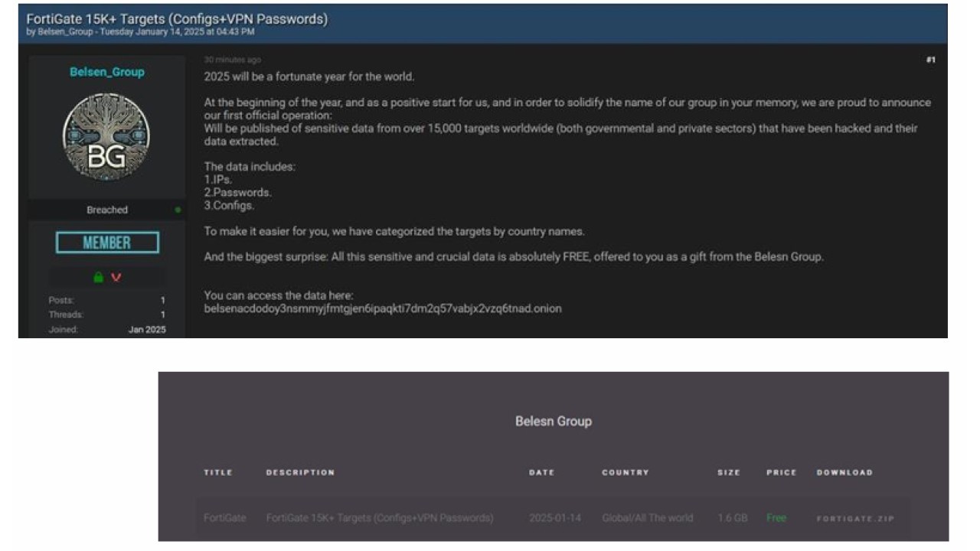
Task: Click the SIZE column header
Action: click(729, 472)
